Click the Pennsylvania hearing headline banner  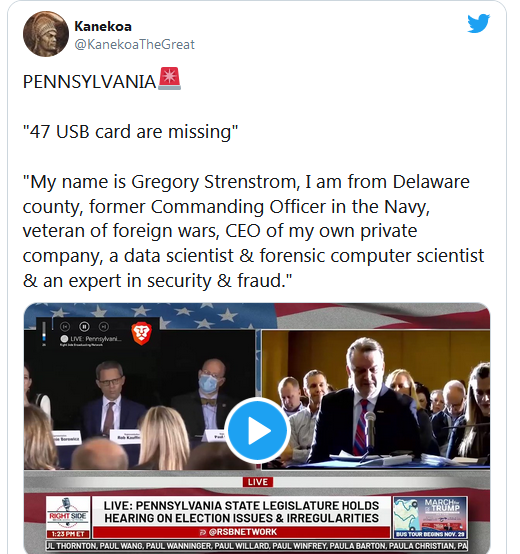(x=241, y=512)
